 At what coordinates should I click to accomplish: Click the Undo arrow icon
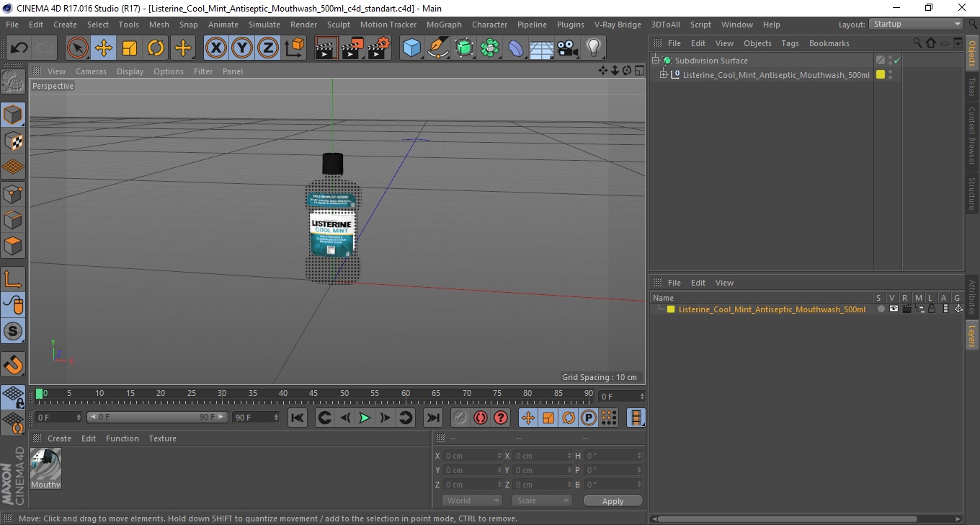point(19,48)
